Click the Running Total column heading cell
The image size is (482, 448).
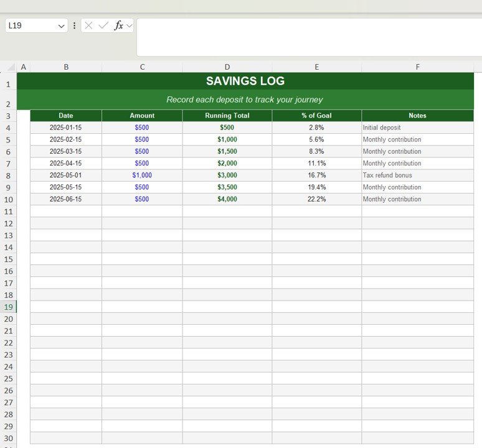[x=227, y=116]
